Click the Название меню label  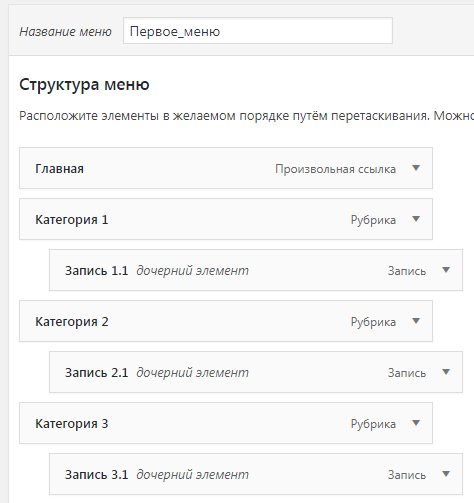pos(65,32)
